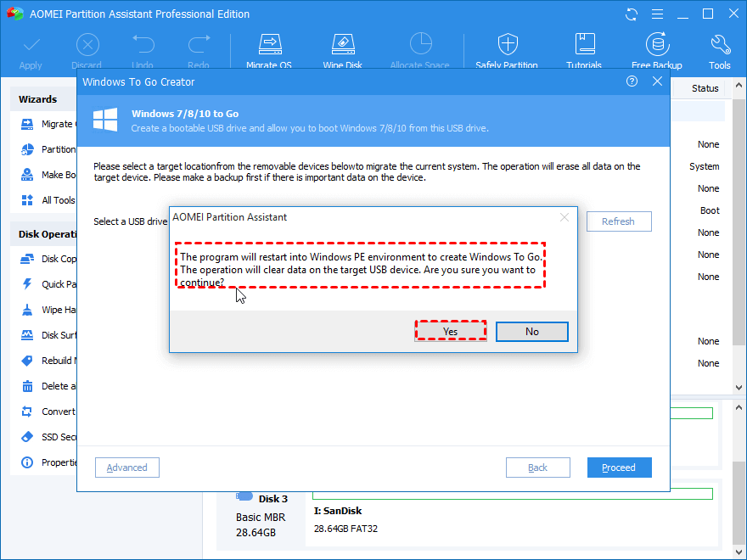Screen dimensions: 747x560
Task: Click the help icon in Windows To Go Creator
Action: tap(632, 81)
